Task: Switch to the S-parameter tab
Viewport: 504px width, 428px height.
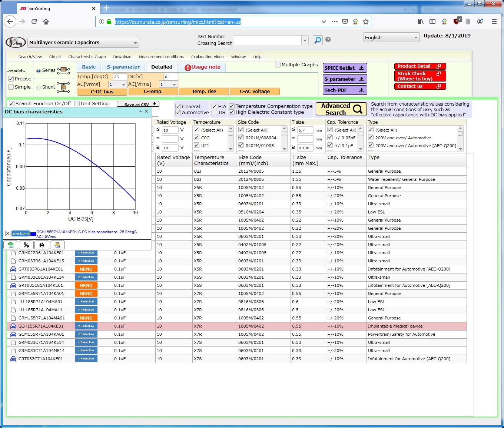Action: coord(123,67)
